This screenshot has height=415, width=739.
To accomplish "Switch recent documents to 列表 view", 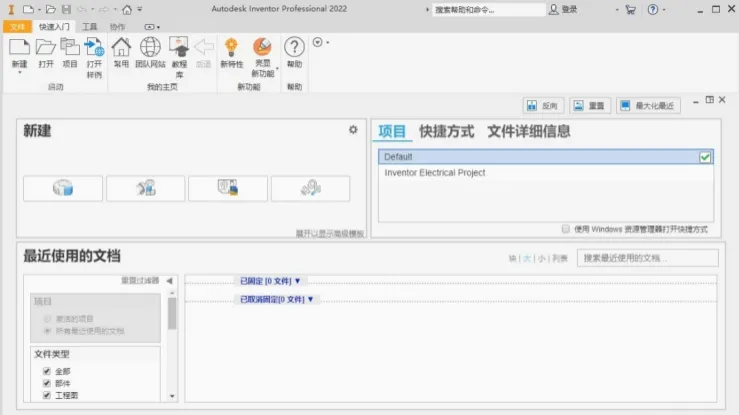I will tap(560, 258).
